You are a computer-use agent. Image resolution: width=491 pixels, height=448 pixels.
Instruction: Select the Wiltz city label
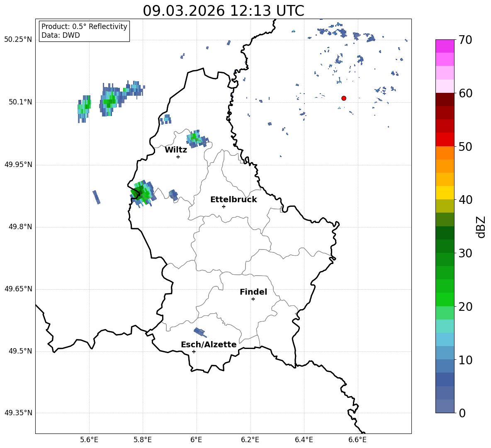pos(176,150)
